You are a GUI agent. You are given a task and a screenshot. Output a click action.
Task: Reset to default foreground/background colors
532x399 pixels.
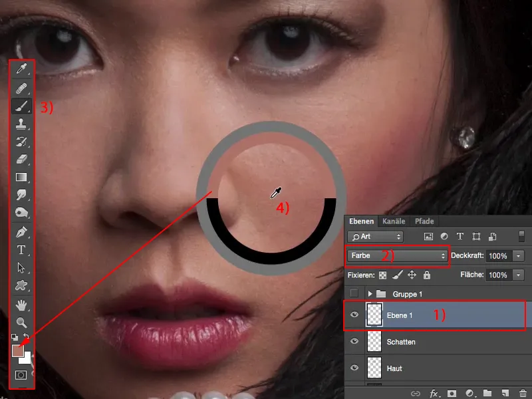coord(15,337)
